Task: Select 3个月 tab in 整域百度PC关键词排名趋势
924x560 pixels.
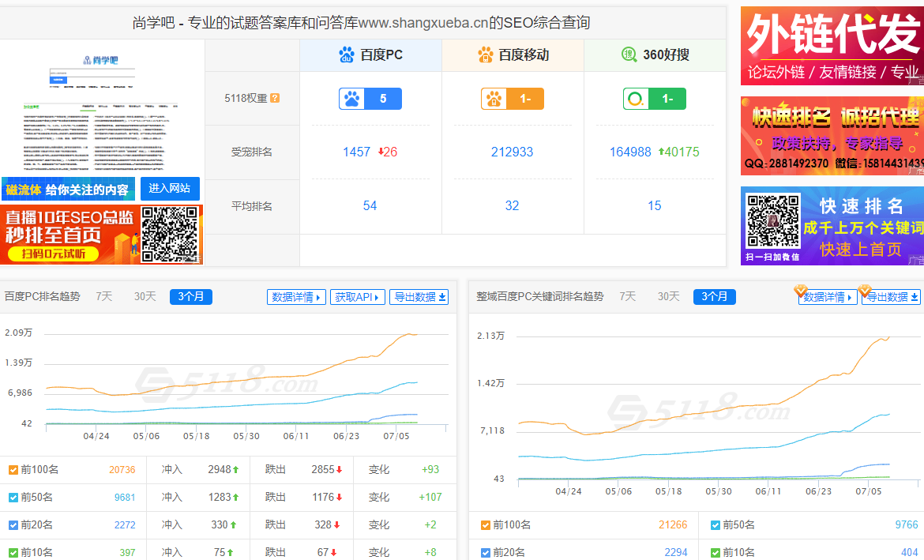Action: [714, 297]
